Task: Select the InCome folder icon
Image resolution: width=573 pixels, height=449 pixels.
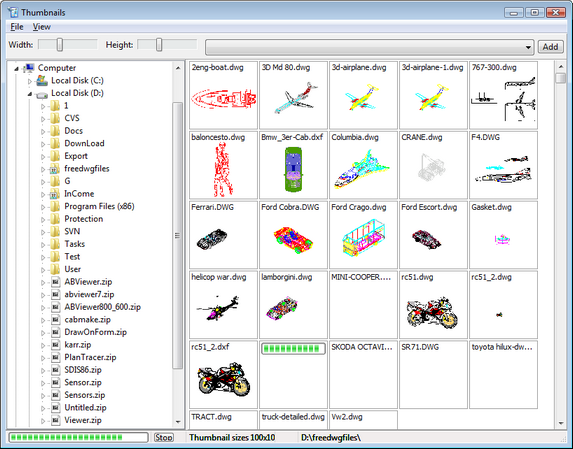Action: [55, 194]
